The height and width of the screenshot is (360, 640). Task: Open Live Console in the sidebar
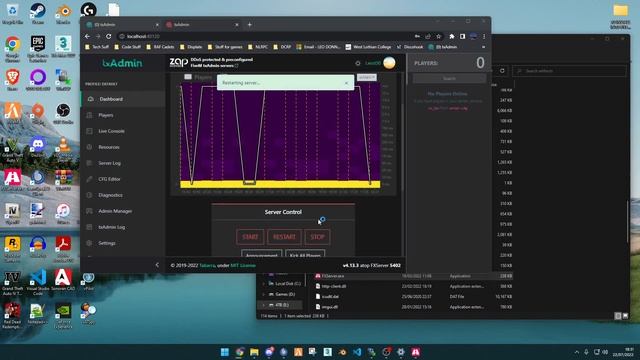(x=123, y=131)
